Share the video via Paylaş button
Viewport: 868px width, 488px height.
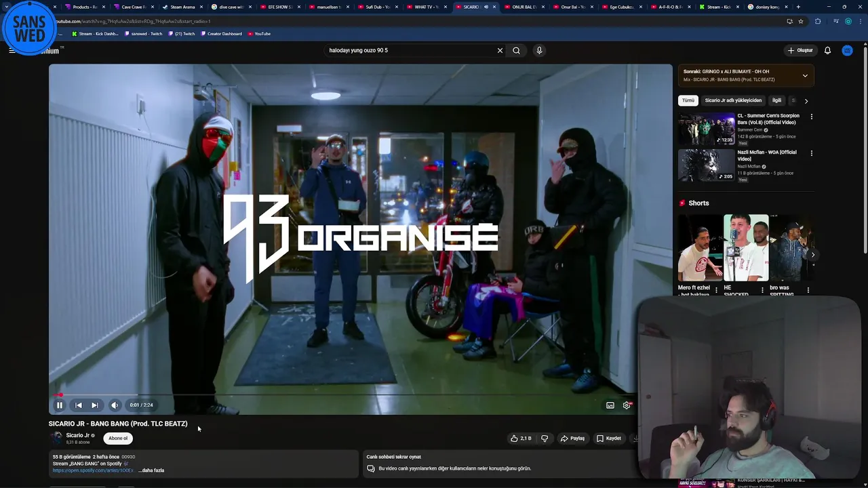572,439
